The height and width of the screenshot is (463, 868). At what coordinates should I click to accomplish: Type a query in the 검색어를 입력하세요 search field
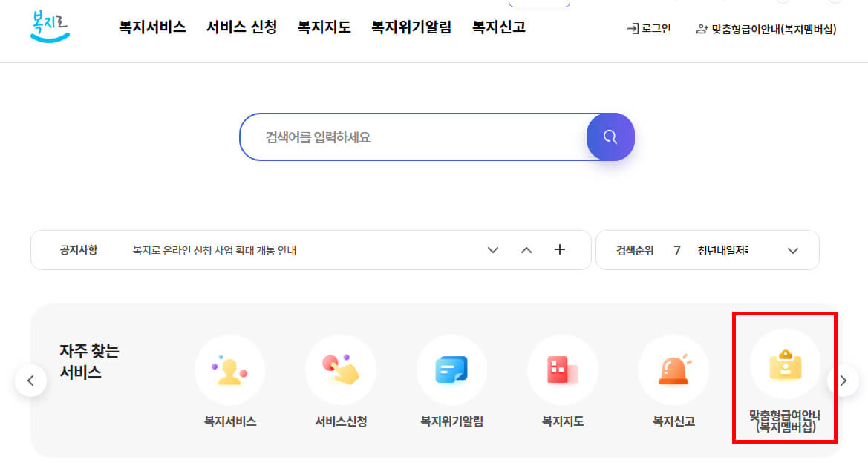click(x=408, y=137)
